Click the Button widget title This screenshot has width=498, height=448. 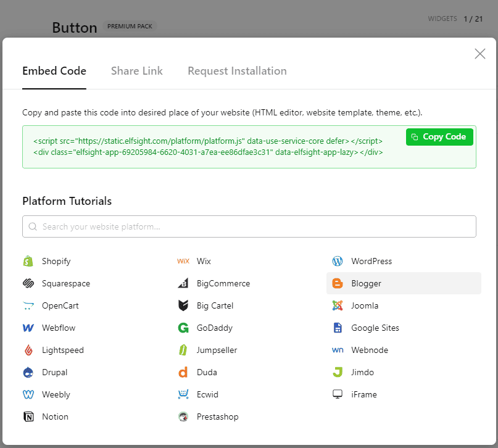(x=75, y=28)
